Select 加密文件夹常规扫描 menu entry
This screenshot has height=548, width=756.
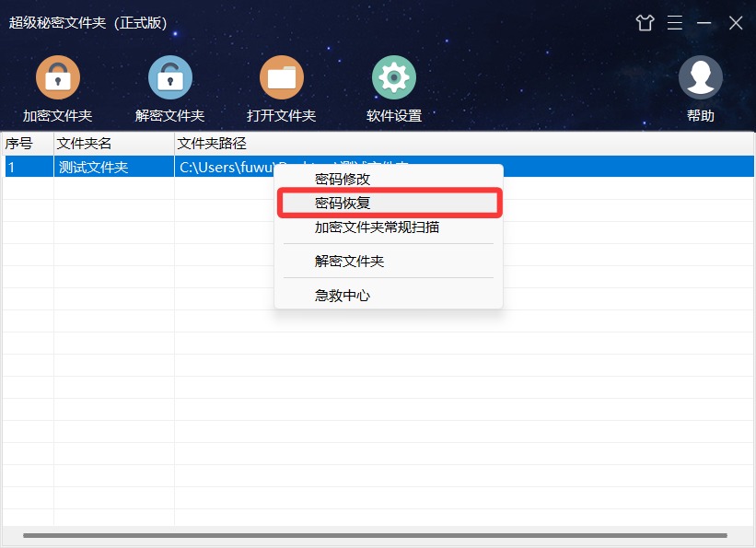389,227
